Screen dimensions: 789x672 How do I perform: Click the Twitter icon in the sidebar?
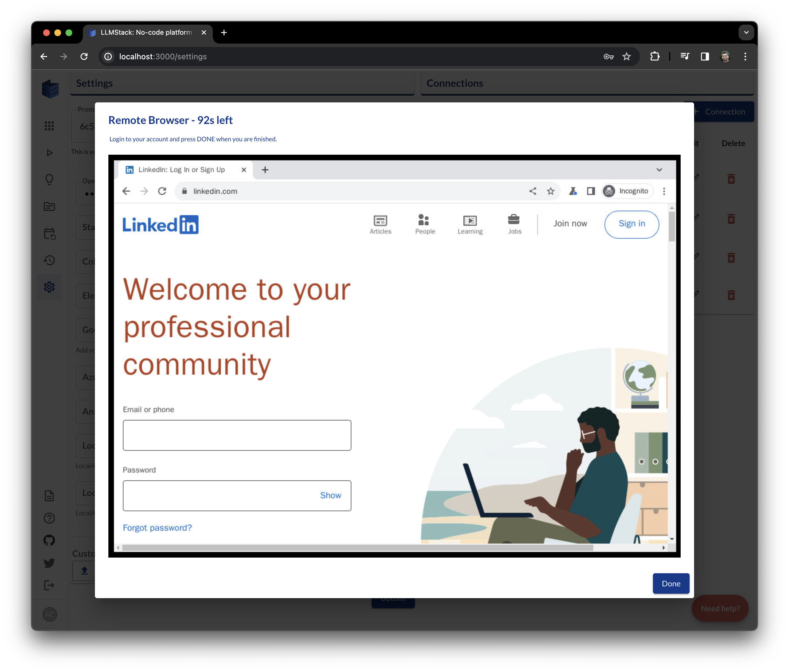point(50,562)
